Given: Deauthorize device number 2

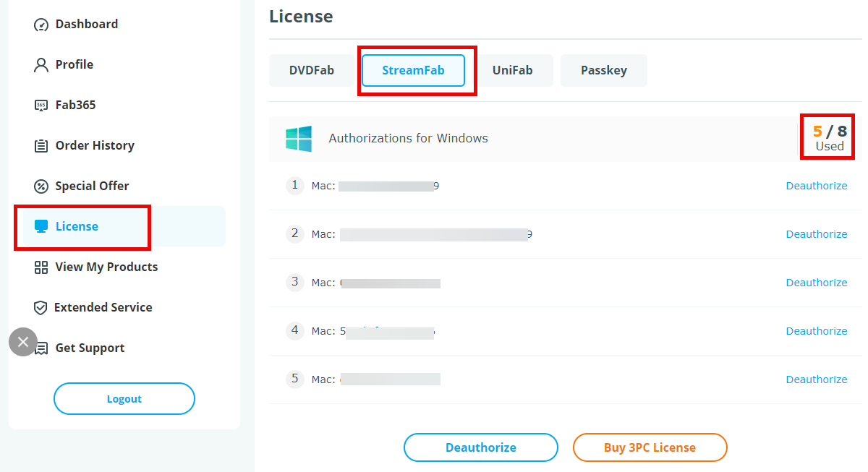Looking at the screenshot, I should pos(817,234).
